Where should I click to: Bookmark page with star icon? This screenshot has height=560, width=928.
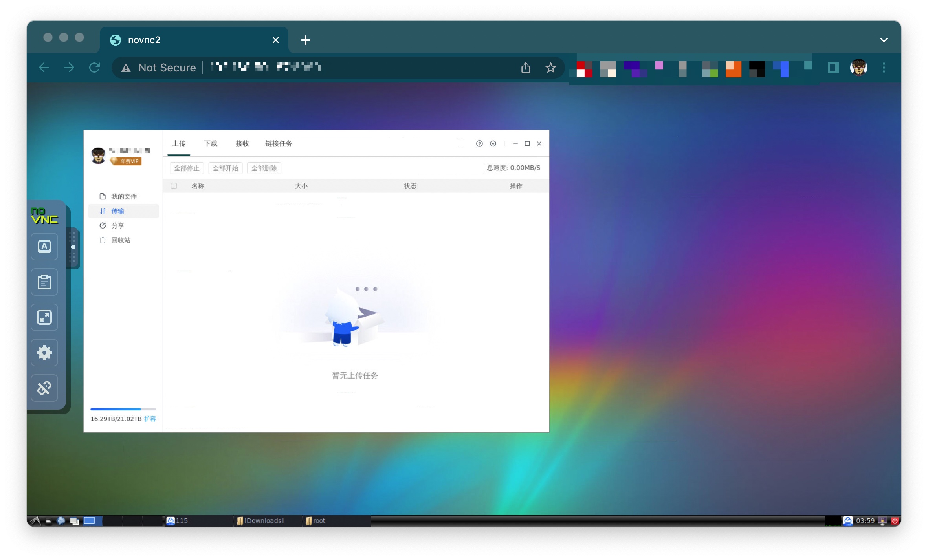tap(550, 68)
